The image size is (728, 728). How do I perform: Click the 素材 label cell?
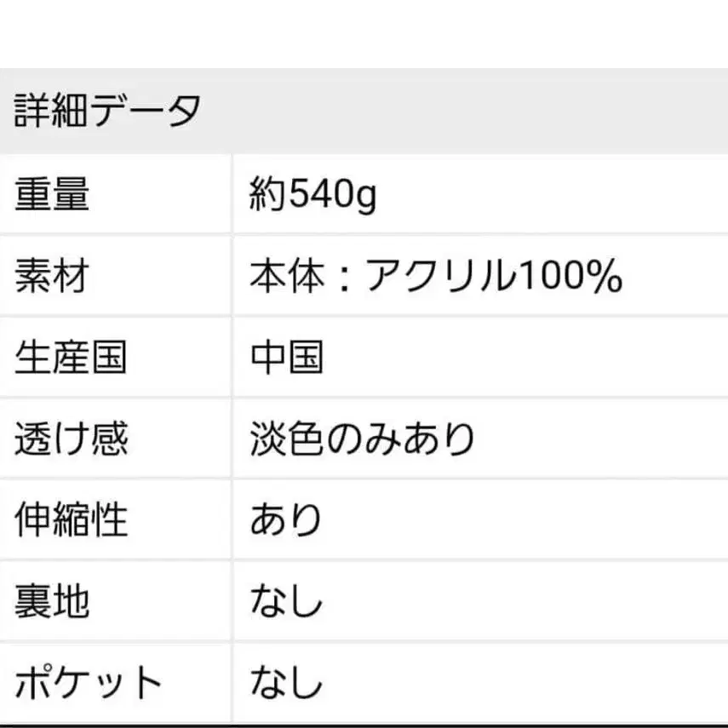[53, 277]
